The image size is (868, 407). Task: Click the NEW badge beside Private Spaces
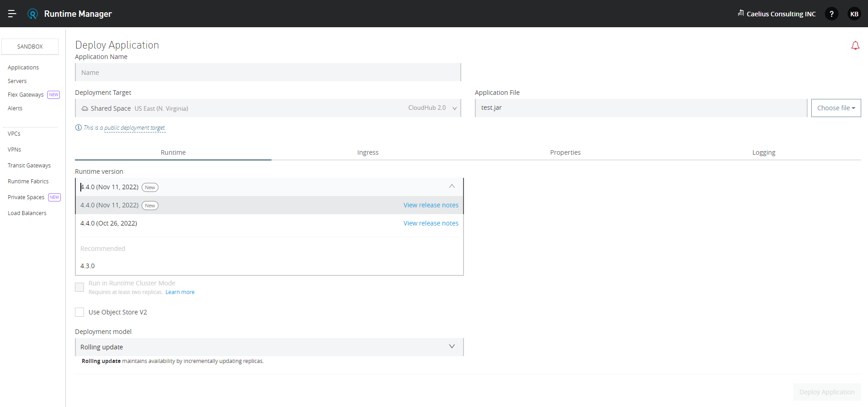tap(54, 197)
